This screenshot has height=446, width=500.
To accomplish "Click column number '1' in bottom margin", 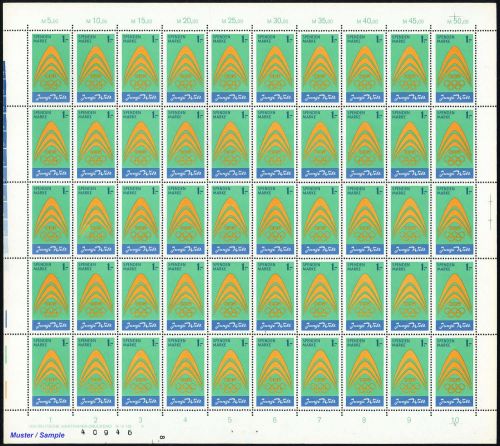I will click(x=50, y=420).
